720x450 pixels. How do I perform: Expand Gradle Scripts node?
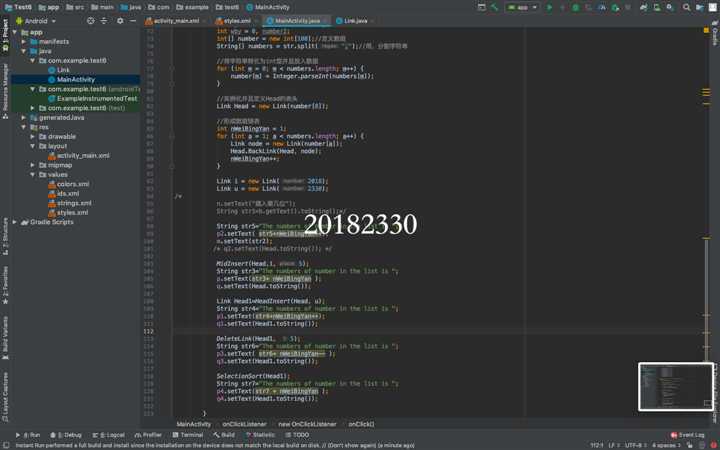[x=15, y=222]
